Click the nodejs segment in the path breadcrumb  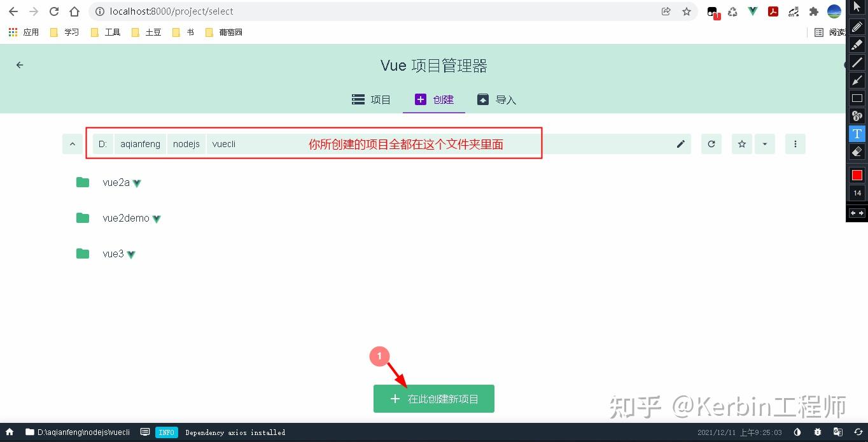pyautogui.click(x=186, y=144)
